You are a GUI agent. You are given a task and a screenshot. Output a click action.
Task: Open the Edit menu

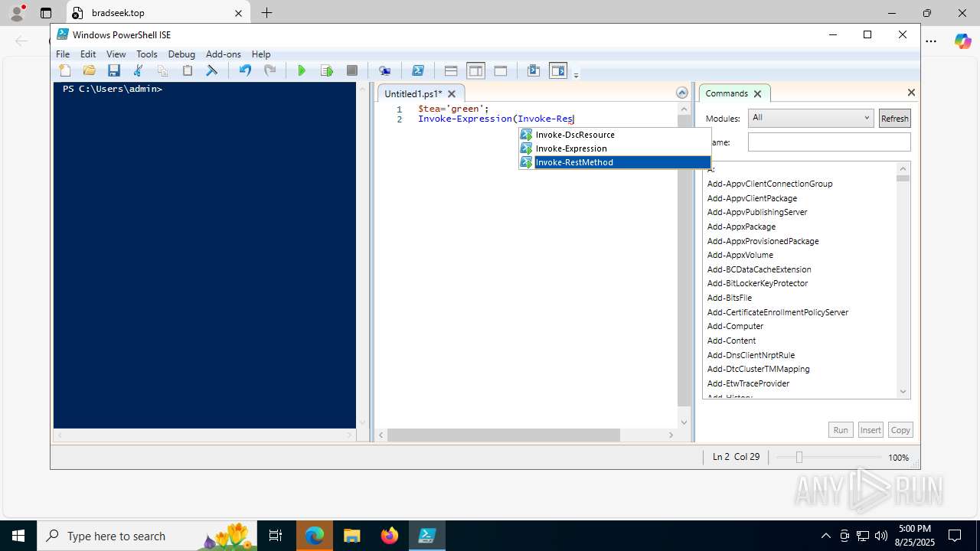tap(88, 54)
